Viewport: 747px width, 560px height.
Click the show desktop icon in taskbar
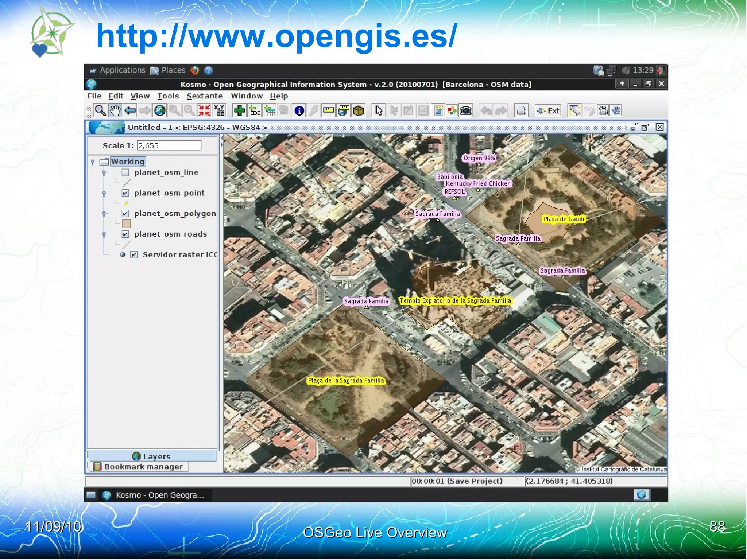click(91, 495)
